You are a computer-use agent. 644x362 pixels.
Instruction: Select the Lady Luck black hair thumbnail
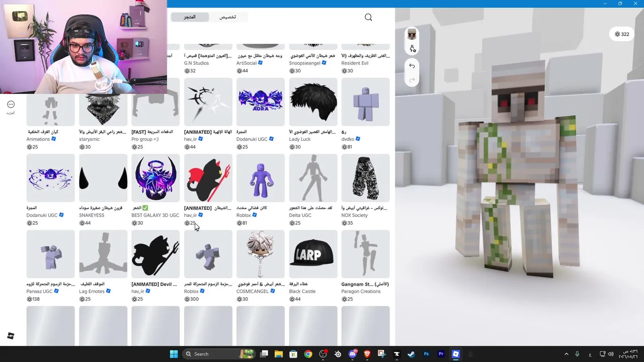pyautogui.click(x=313, y=102)
